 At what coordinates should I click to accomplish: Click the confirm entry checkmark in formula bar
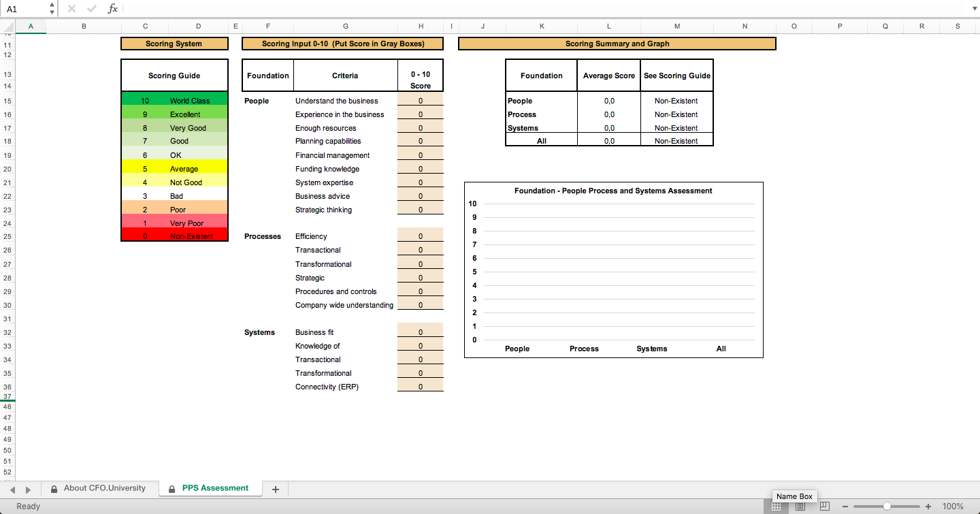(92, 9)
